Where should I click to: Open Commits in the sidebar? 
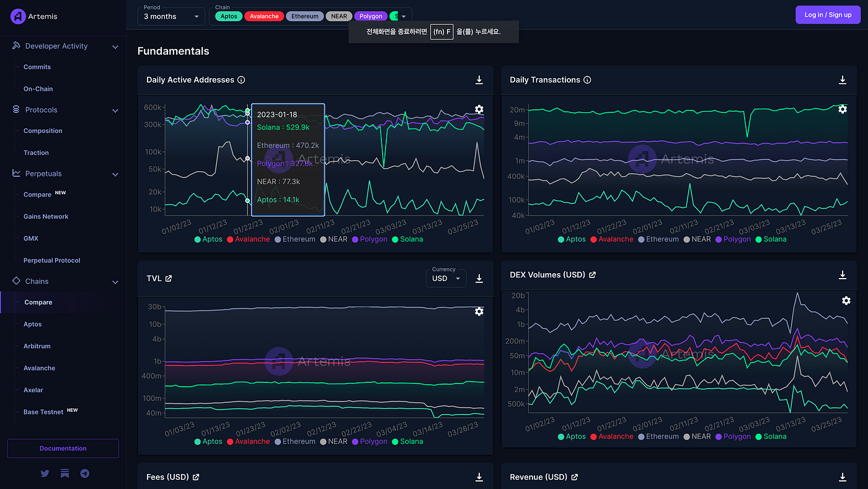[37, 67]
